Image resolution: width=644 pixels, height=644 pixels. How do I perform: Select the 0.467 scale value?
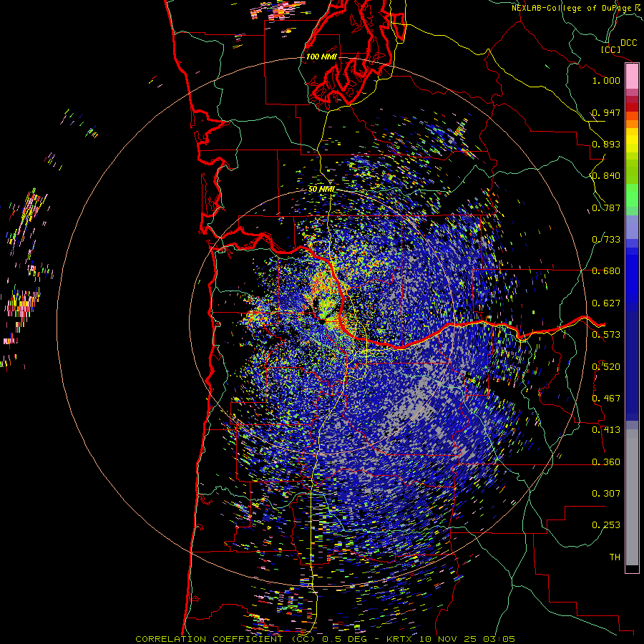point(606,398)
